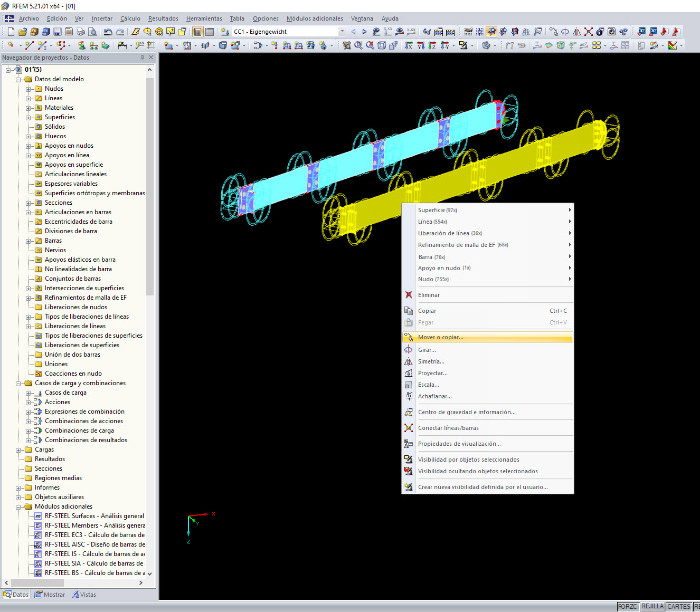Click the Rotate toolbar icon
This screenshot has height=612, width=700.
pyautogui.click(x=565, y=32)
